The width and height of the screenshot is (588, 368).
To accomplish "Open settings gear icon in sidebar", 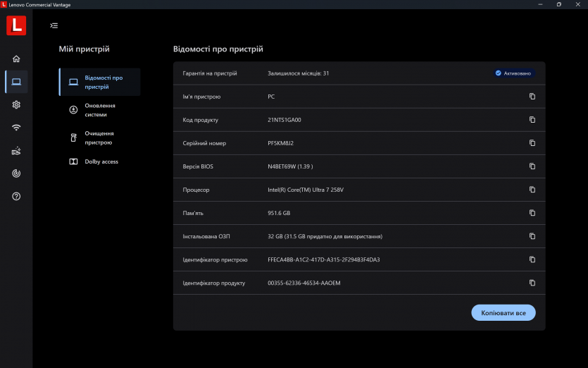I will (x=16, y=104).
